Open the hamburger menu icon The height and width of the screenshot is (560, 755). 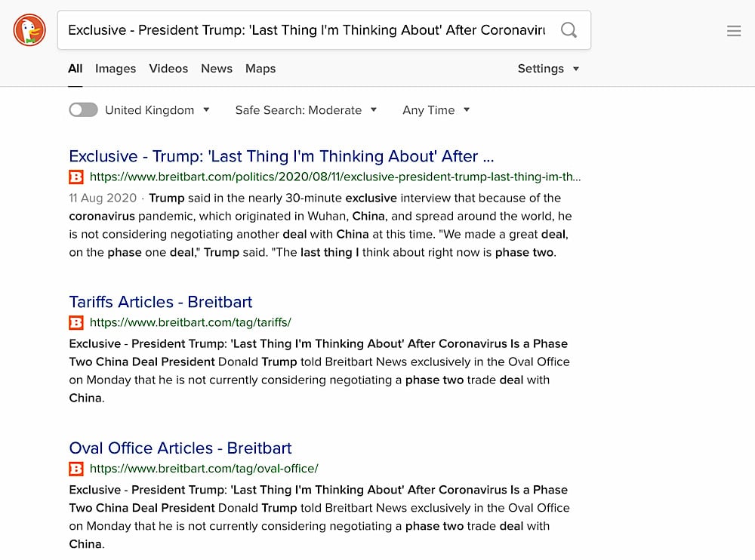tap(734, 31)
